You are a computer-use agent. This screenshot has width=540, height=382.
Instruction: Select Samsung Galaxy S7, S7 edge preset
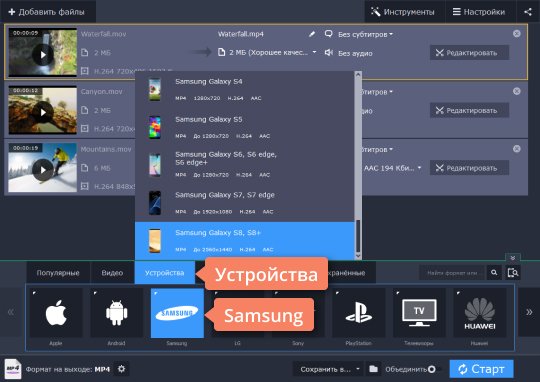coord(245,203)
